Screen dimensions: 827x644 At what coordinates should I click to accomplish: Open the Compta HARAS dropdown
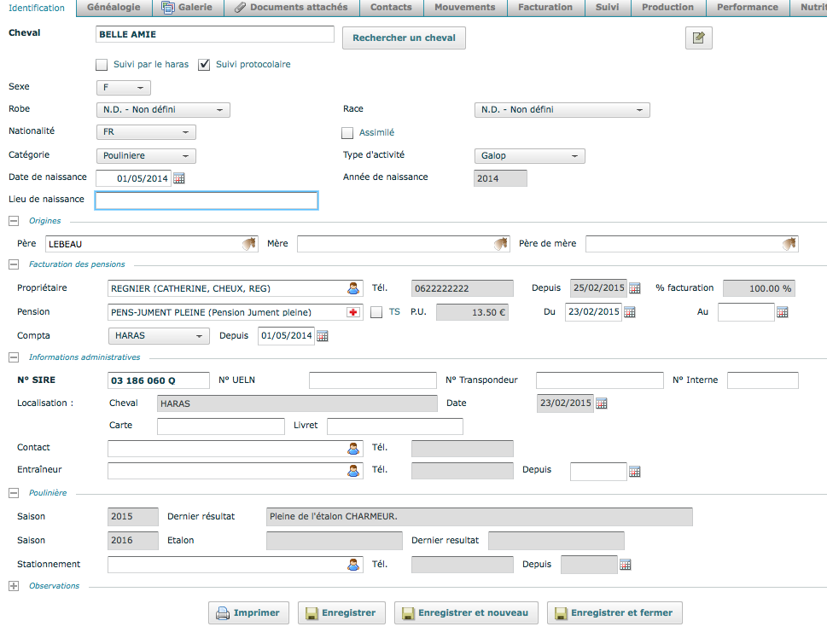[x=159, y=336]
